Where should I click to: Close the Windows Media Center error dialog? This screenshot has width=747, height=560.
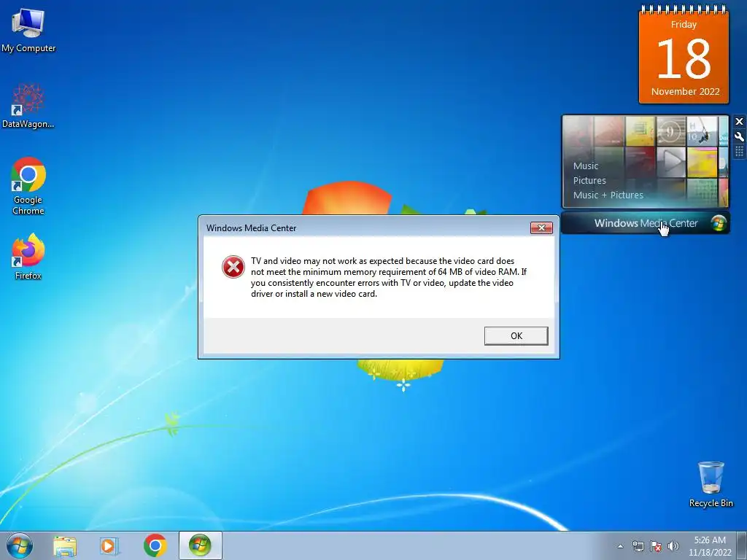[x=541, y=227]
